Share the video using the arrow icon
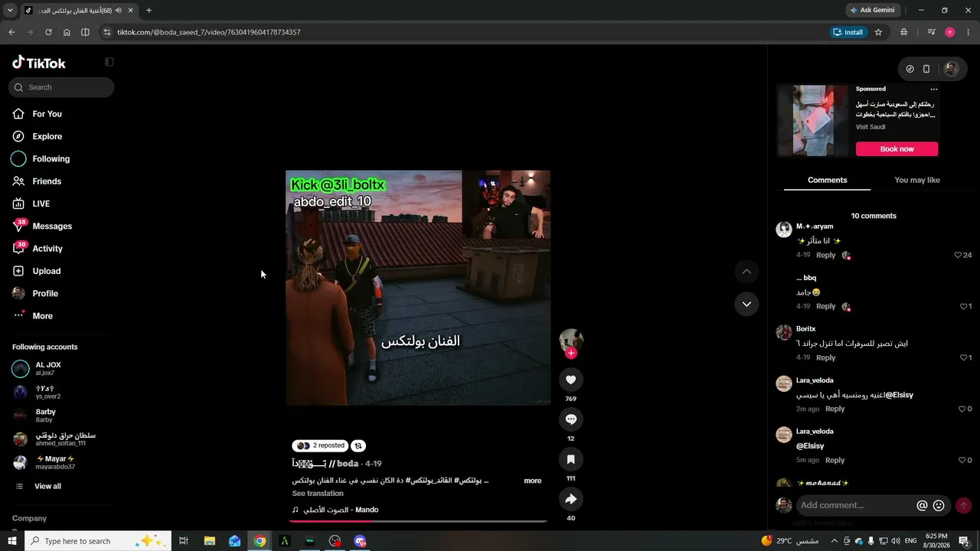 click(x=570, y=499)
